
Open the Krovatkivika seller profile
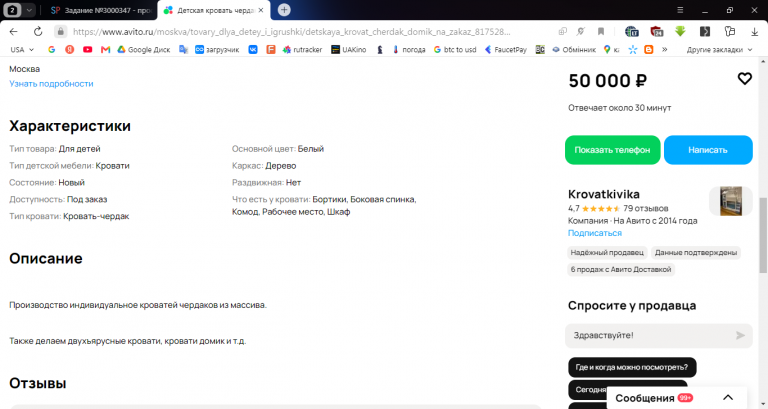click(x=603, y=194)
